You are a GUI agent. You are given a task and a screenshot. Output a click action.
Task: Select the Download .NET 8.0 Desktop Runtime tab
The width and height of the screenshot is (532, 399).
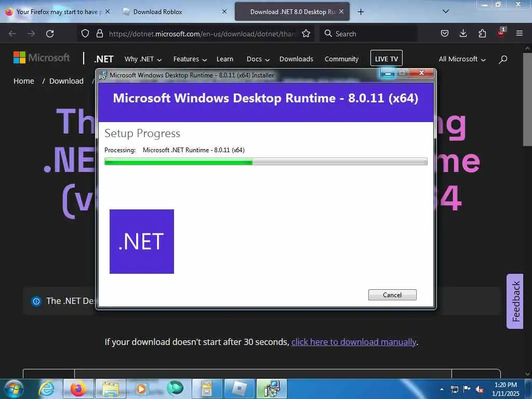click(x=292, y=12)
